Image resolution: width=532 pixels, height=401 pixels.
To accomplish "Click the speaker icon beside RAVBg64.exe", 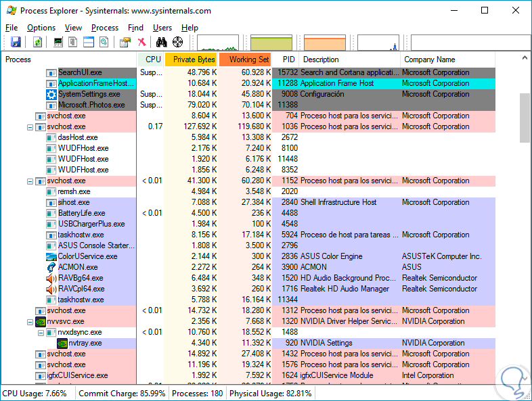I will pyautogui.click(x=51, y=278).
